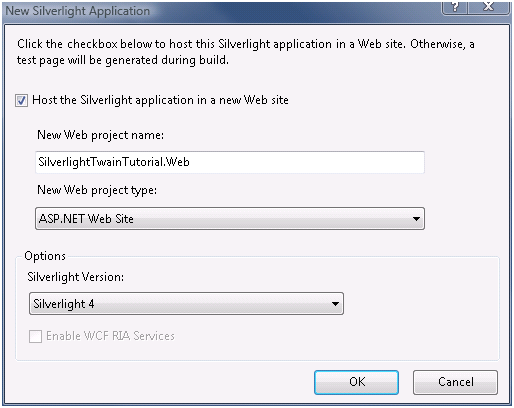The height and width of the screenshot is (408, 514).
Task: Click the instruction paragraph about hosting
Action: coord(246,52)
